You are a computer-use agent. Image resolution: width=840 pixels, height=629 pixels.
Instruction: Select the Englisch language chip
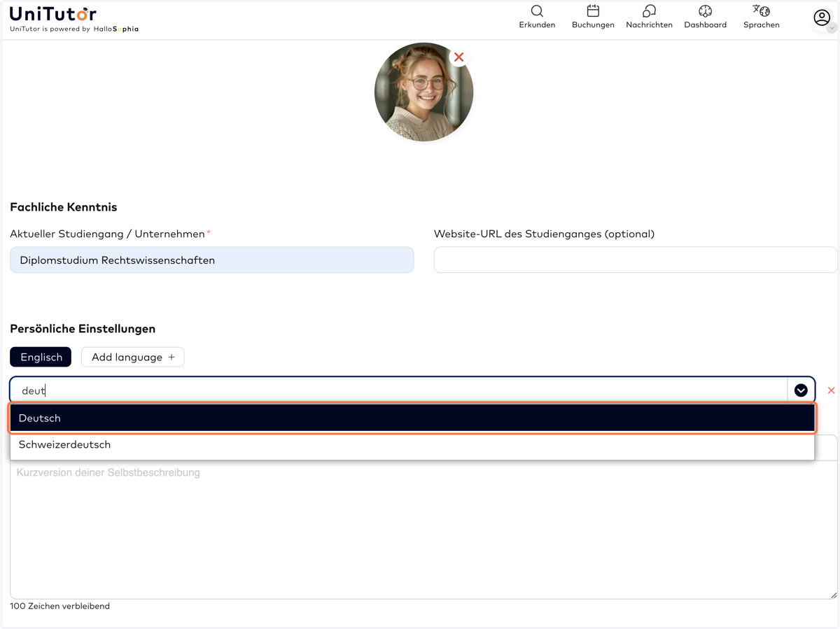click(x=41, y=357)
